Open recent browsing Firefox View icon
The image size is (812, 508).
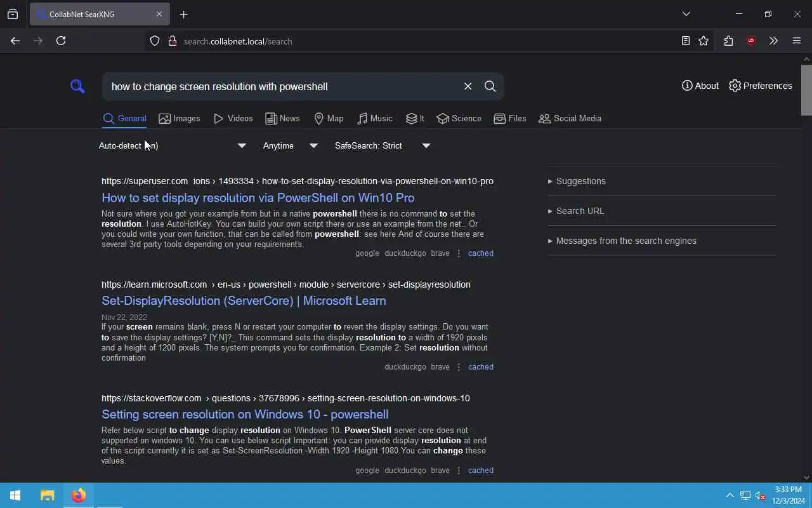13,14
